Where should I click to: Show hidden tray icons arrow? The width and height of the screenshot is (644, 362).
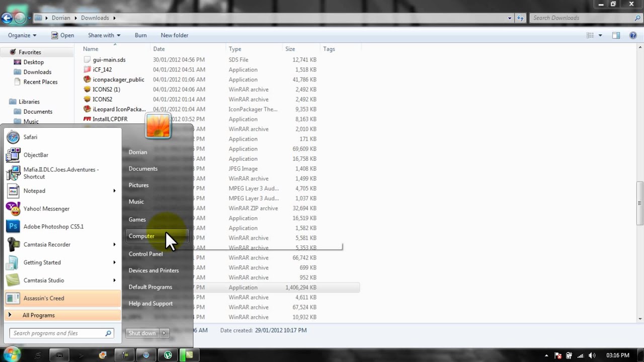[547, 355]
